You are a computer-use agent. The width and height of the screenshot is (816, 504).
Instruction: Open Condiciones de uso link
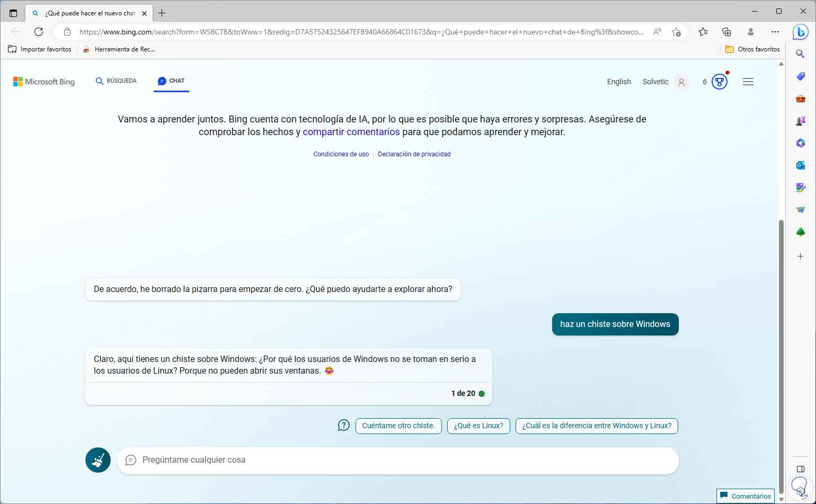341,154
